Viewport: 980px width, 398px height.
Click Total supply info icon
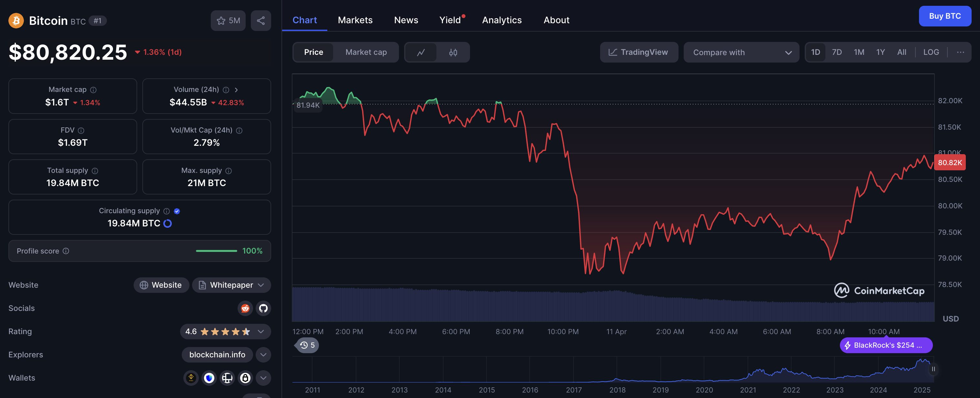coord(95,171)
